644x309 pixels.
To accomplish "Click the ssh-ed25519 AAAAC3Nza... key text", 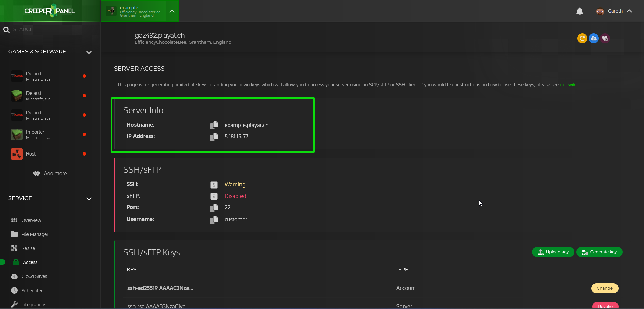I will click(160, 288).
